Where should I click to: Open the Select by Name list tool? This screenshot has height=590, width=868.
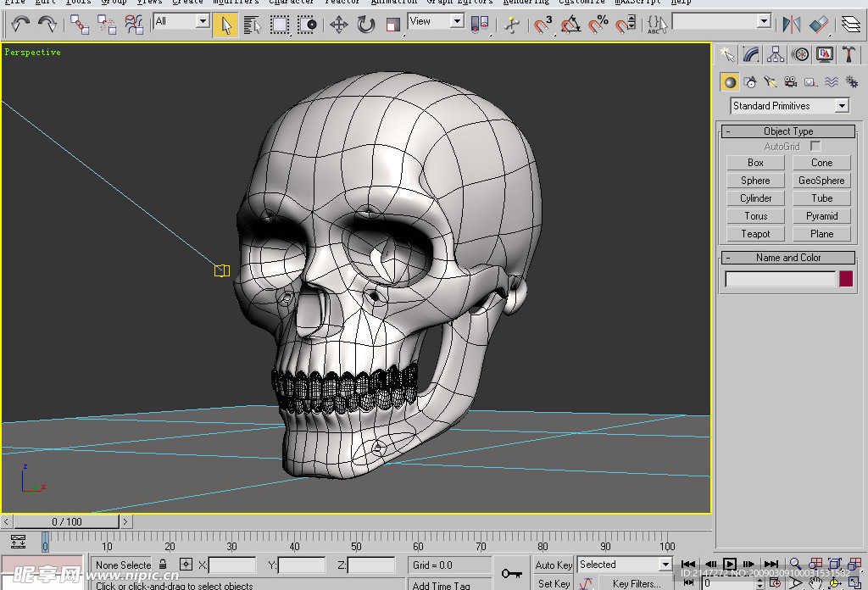[x=253, y=25]
